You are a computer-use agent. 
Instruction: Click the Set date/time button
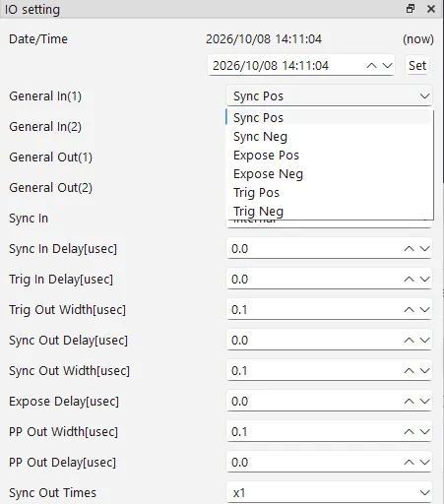417,65
